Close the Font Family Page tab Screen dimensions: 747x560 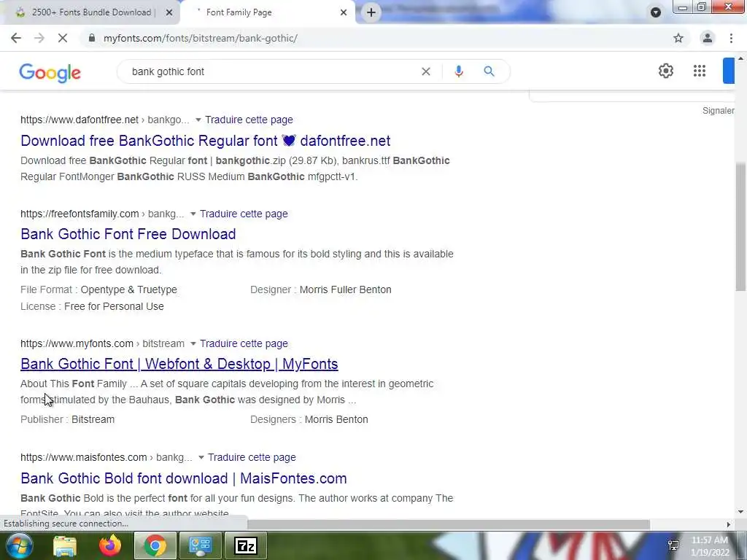(344, 12)
